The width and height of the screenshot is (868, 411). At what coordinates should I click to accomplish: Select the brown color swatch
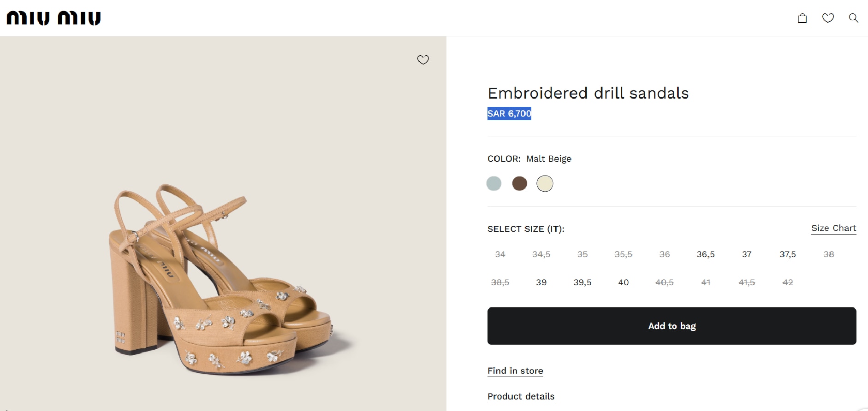point(519,183)
